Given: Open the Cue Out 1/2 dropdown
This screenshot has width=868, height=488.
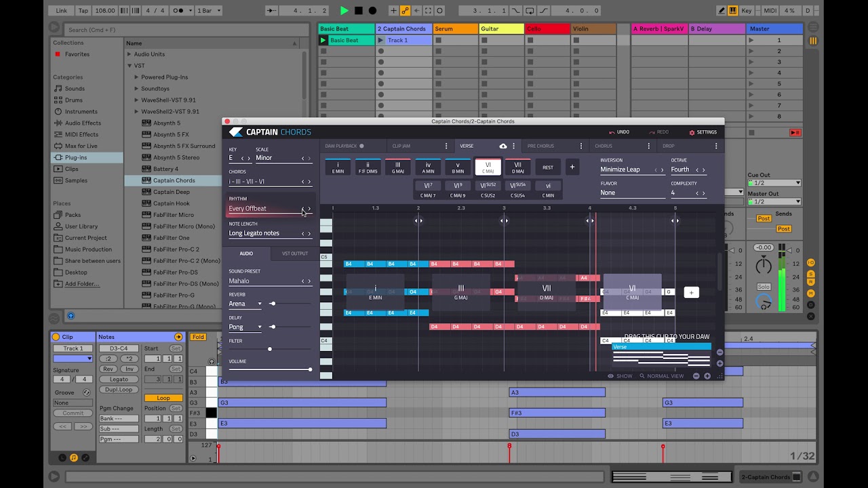Looking at the screenshot, I should 774,183.
